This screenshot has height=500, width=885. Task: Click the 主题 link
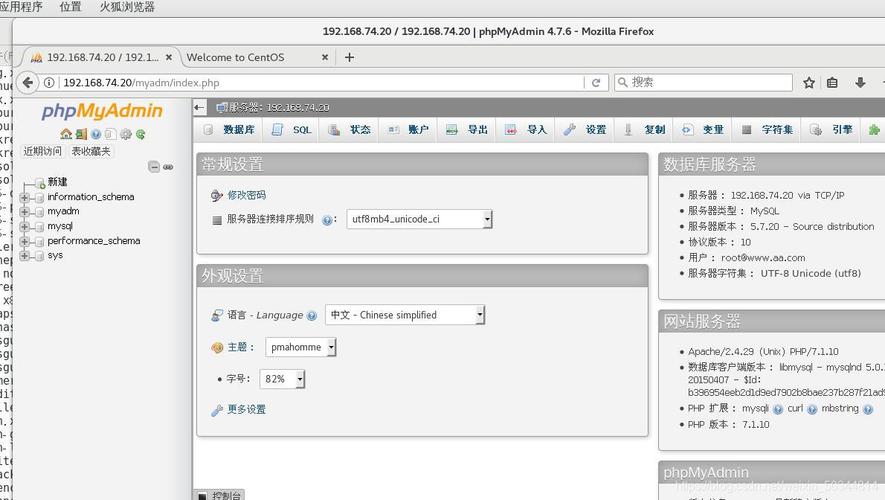point(237,347)
